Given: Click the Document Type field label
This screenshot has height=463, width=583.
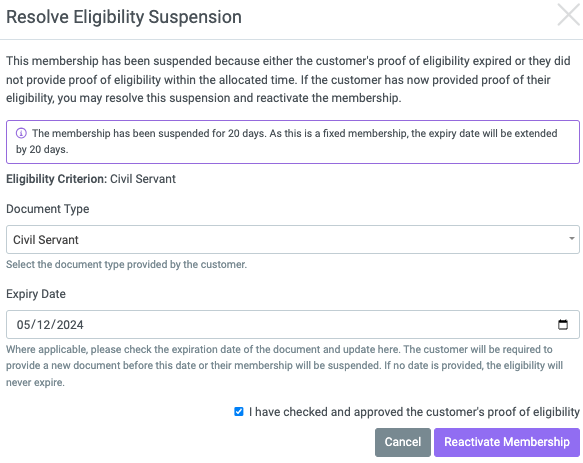Looking at the screenshot, I should coord(48,209).
